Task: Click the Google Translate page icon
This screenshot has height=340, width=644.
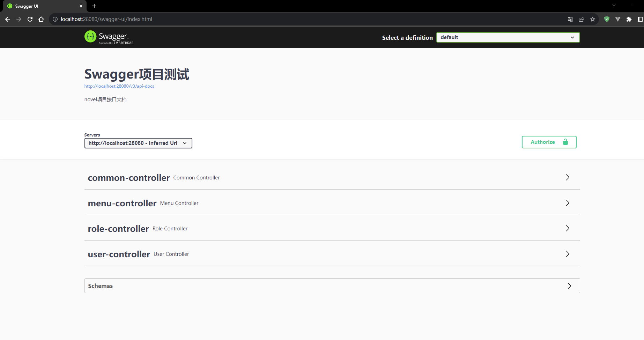Action: coord(570,19)
